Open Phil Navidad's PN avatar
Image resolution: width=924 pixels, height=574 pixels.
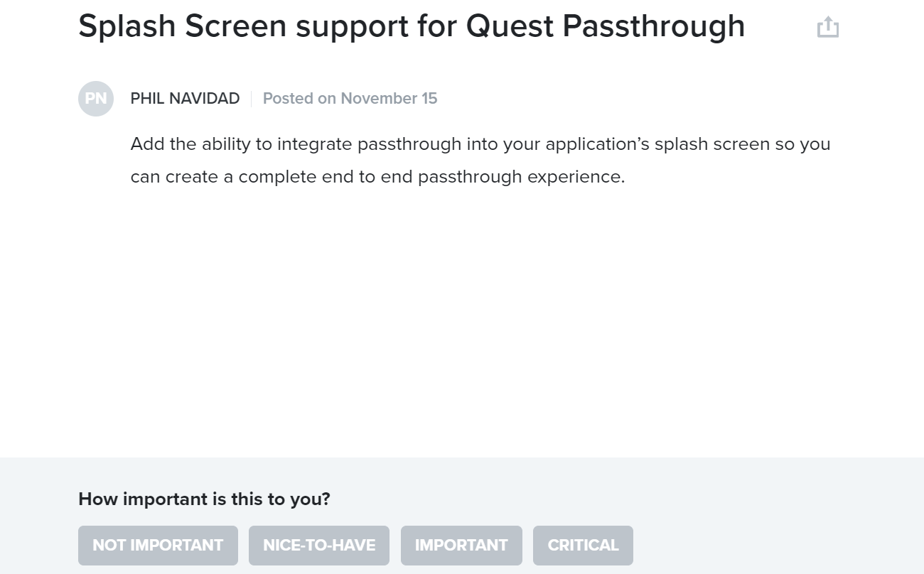pos(96,98)
